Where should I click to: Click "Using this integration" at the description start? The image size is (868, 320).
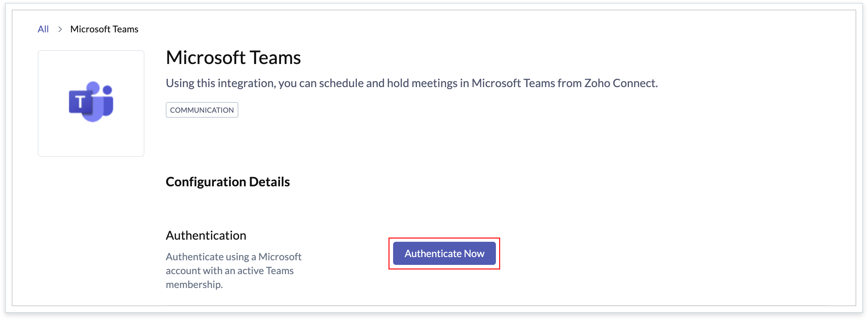[221, 83]
